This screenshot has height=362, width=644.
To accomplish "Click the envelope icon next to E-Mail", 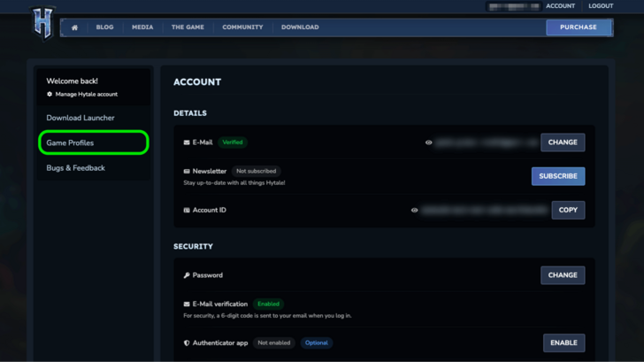I will [187, 142].
